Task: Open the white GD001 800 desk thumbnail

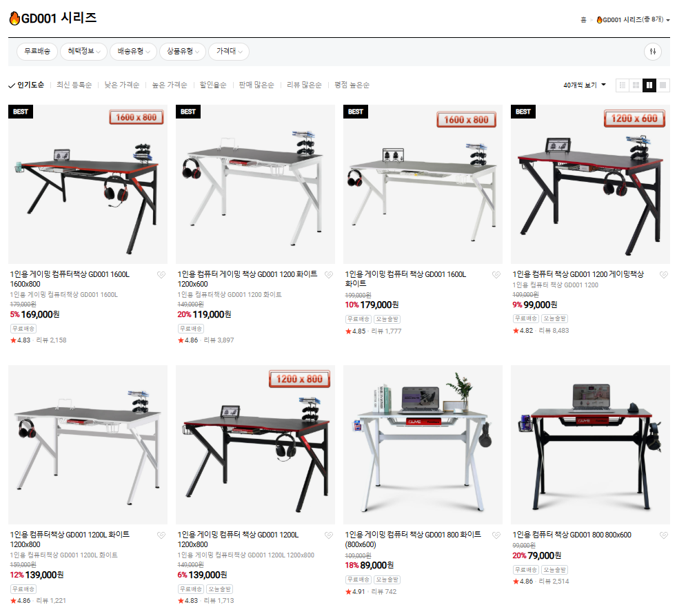Action: point(423,444)
